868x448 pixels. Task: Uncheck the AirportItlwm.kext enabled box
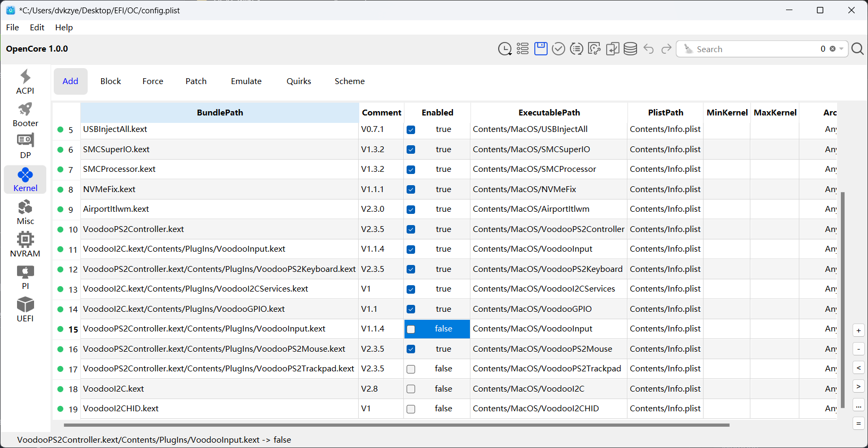pos(411,210)
